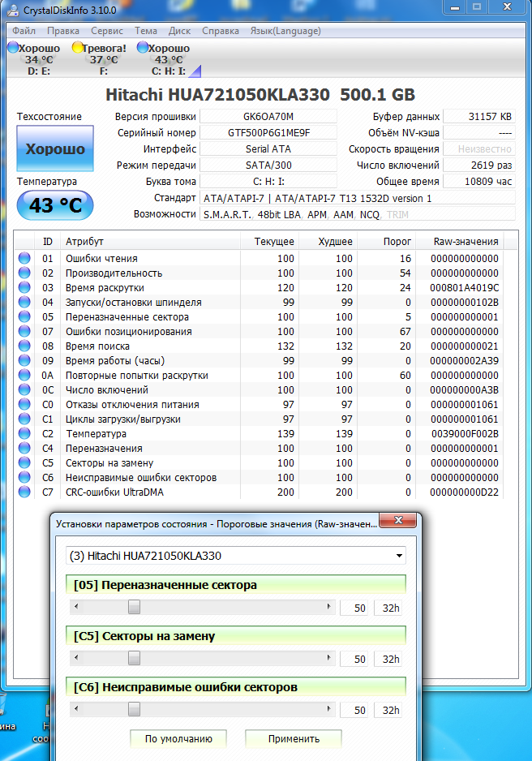Click the Серийный номер field GTF500P6G1ME9F
Image resolution: width=532 pixels, height=761 pixels.
point(268,132)
